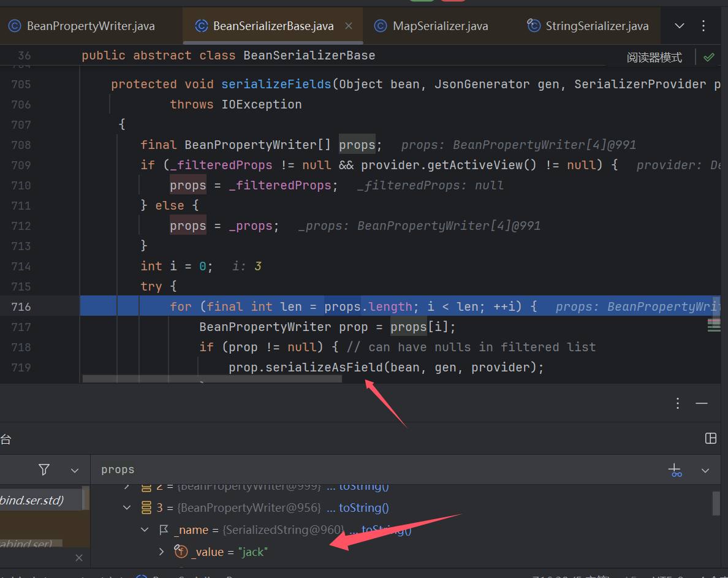This screenshot has height=578, width=728.
Task: Collapse array element 3 BeanPropertyWriter@956
Action: 127,508
